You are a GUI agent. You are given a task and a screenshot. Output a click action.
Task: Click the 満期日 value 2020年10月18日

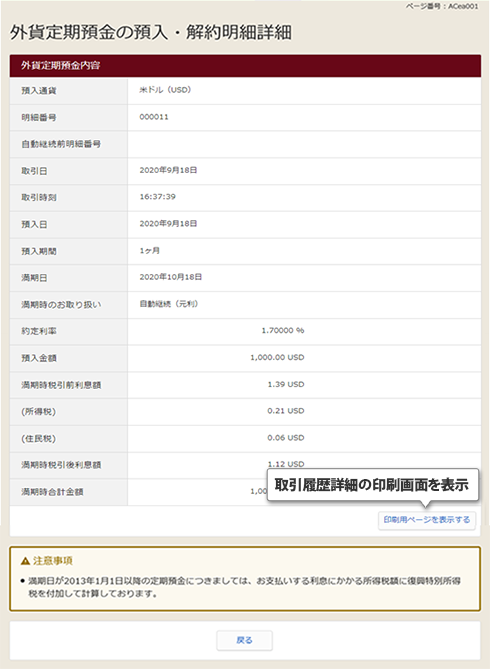click(171, 277)
